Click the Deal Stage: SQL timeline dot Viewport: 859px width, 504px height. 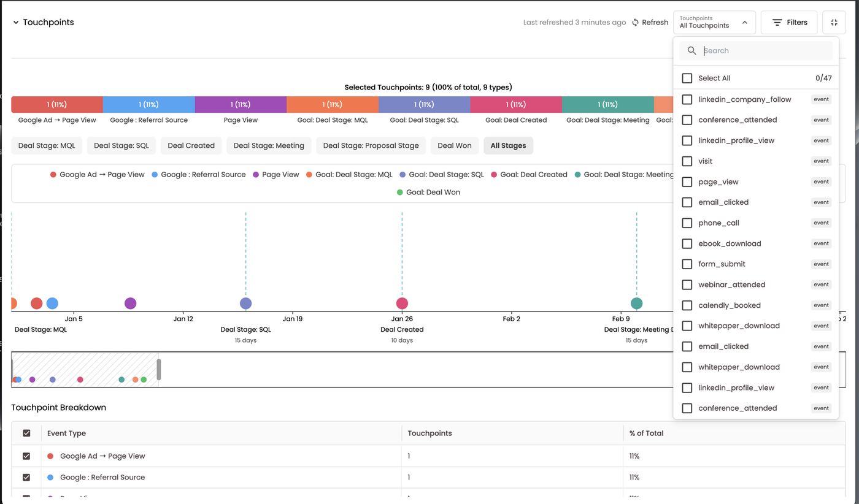click(245, 304)
